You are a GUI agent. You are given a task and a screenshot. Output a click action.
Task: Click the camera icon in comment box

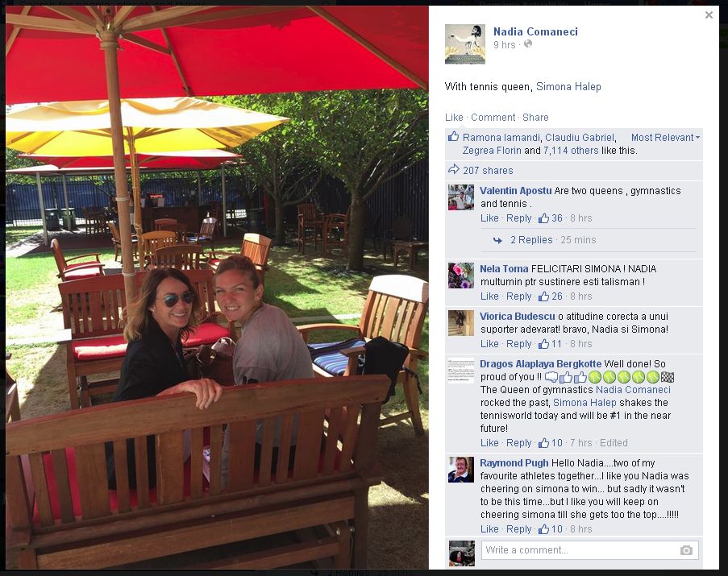[x=686, y=550]
